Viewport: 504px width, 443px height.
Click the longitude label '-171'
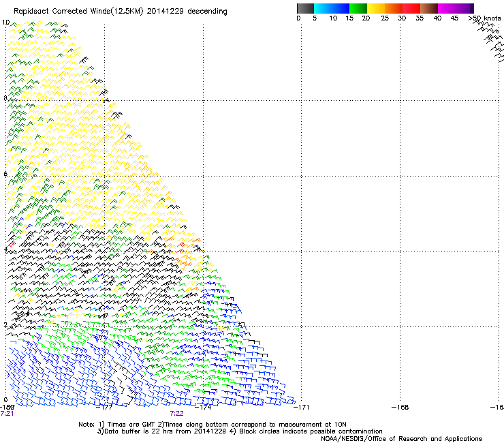click(301, 408)
